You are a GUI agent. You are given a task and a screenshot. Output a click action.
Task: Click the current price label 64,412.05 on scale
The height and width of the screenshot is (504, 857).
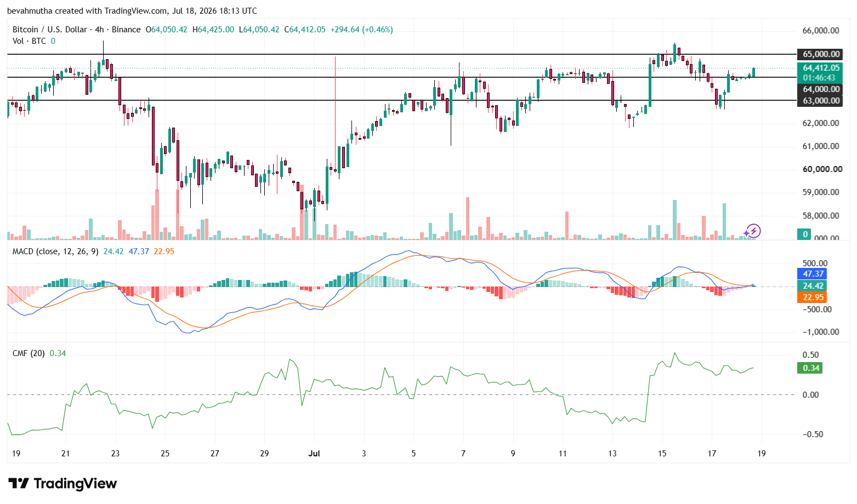pyautogui.click(x=820, y=68)
